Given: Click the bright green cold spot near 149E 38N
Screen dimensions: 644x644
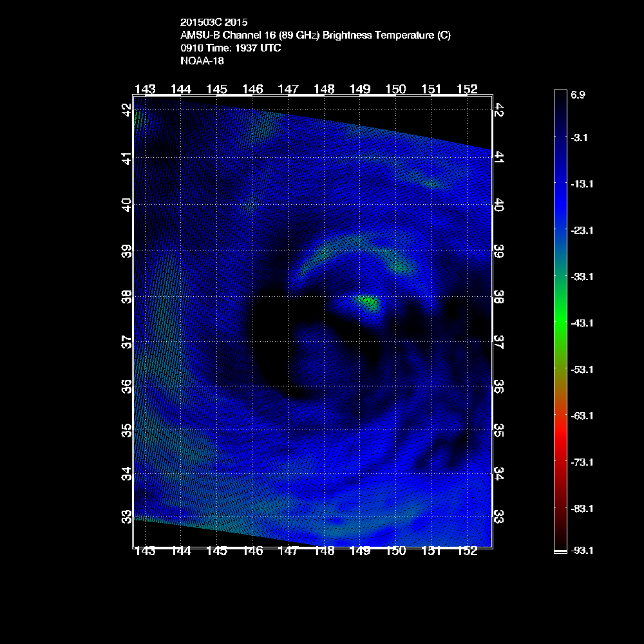Looking at the screenshot, I should tap(368, 302).
